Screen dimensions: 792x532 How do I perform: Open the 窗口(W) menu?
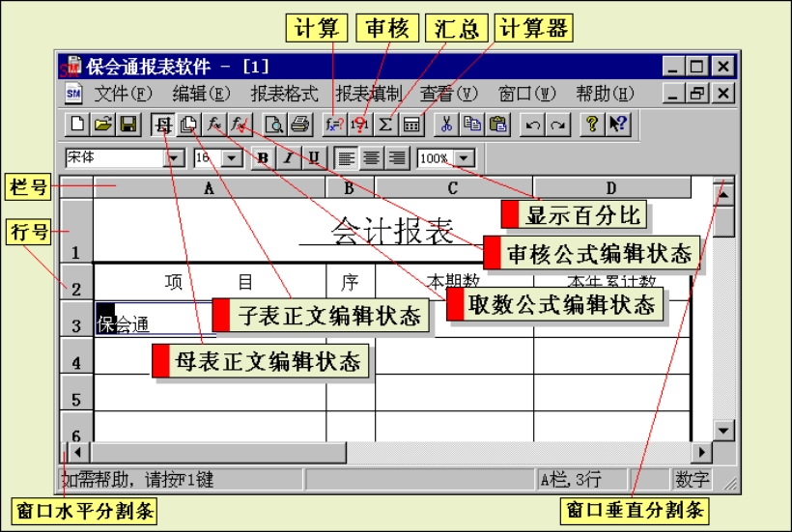pyautogui.click(x=526, y=94)
